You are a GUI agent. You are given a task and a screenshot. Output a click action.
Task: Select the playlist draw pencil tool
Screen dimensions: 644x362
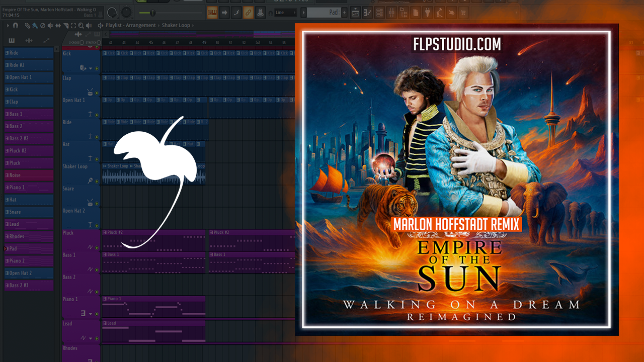coord(28,25)
